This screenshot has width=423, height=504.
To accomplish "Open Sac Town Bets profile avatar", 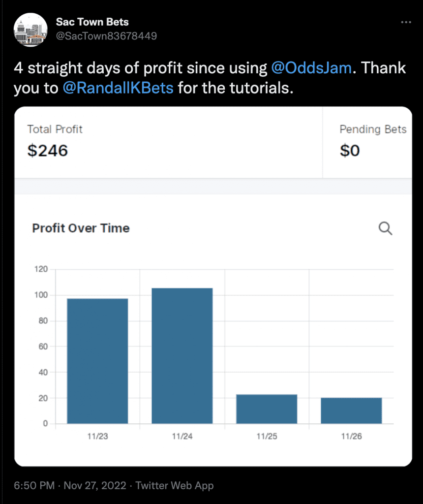I will click(x=30, y=30).
